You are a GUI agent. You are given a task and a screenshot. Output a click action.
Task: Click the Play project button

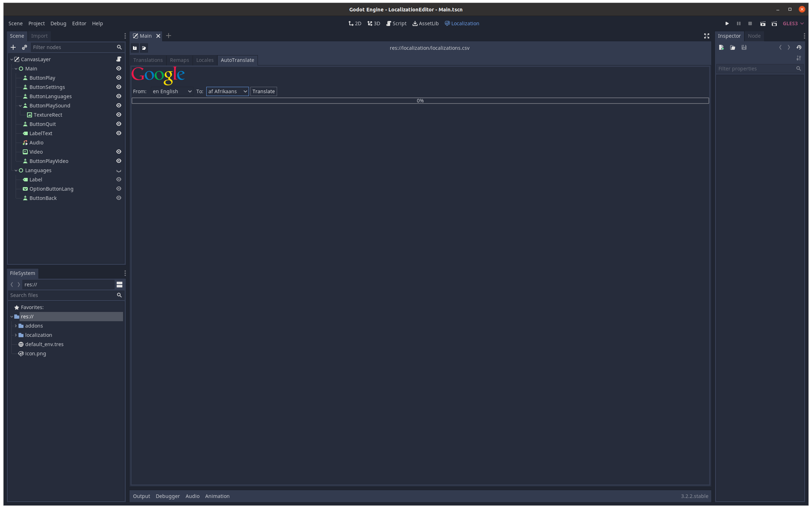coord(727,23)
